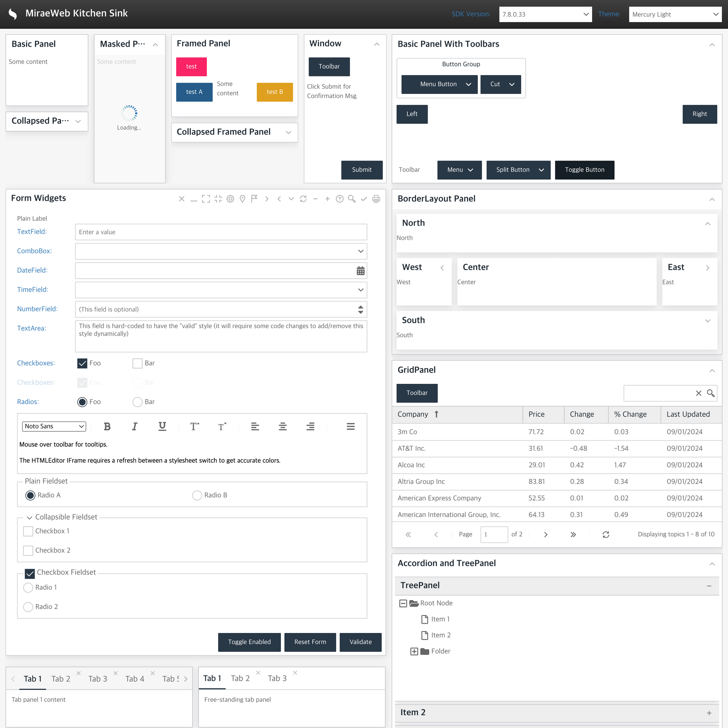Click the orange test B button
This screenshot has width=728, height=728.
click(x=274, y=92)
